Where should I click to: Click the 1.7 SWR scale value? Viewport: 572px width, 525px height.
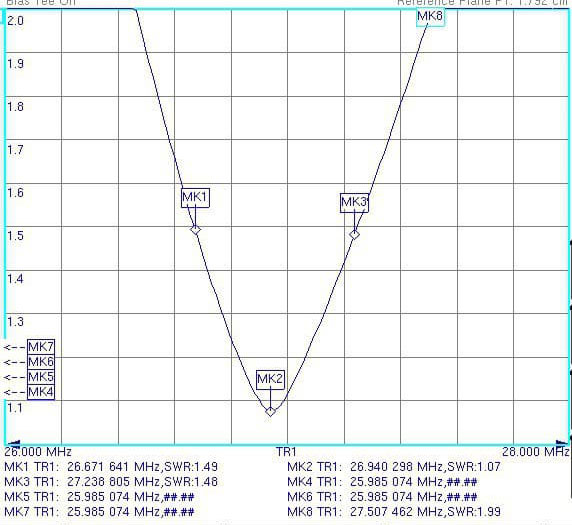point(15,150)
